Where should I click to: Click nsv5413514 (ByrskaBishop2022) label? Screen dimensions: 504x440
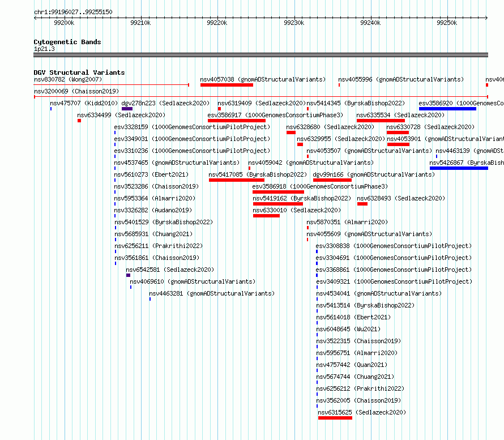(x=365, y=305)
